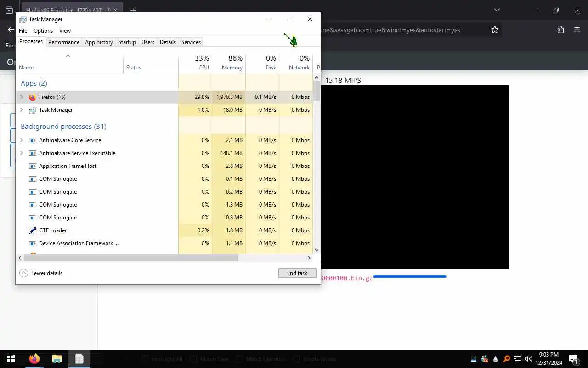Click the CTF Loader pen icon
The width and height of the screenshot is (588, 368).
[32, 230]
